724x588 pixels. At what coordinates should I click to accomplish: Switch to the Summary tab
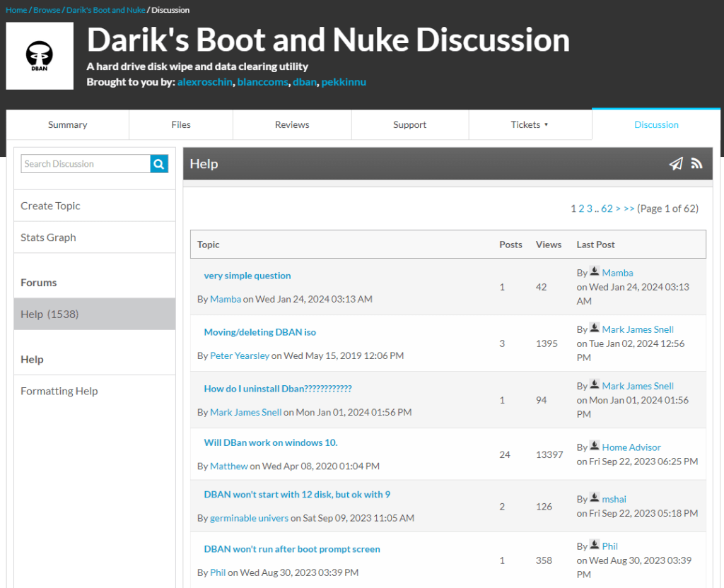tap(67, 124)
